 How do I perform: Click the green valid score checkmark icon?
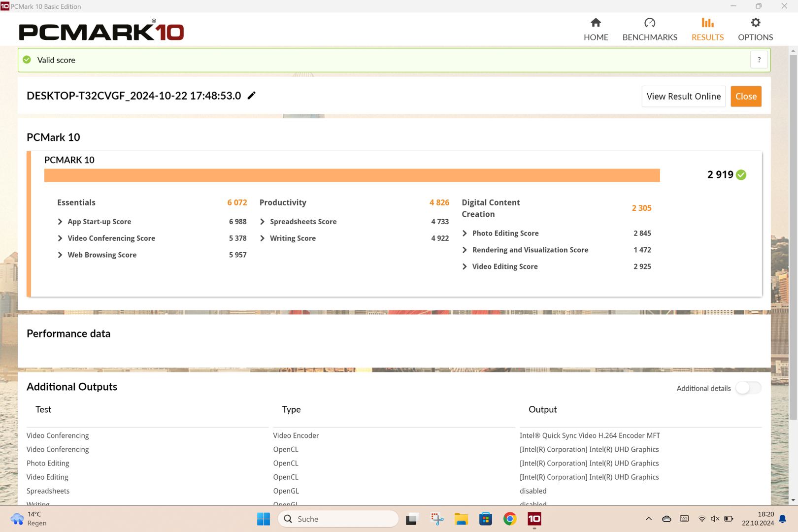(27, 60)
